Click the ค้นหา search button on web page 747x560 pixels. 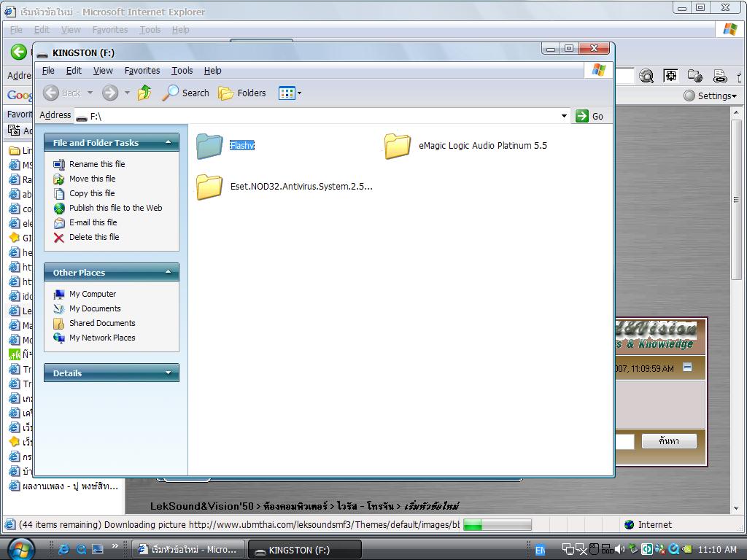click(x=669, y=441)
